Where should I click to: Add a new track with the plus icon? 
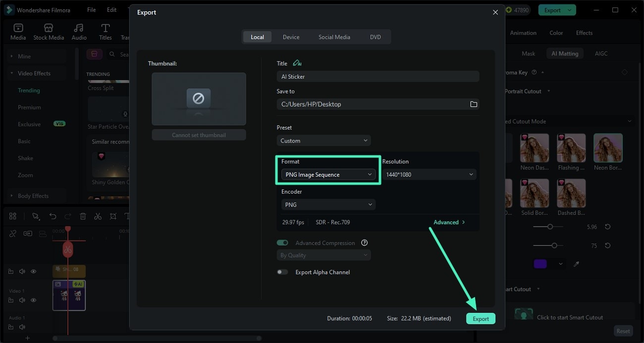(x=28, y=339)
